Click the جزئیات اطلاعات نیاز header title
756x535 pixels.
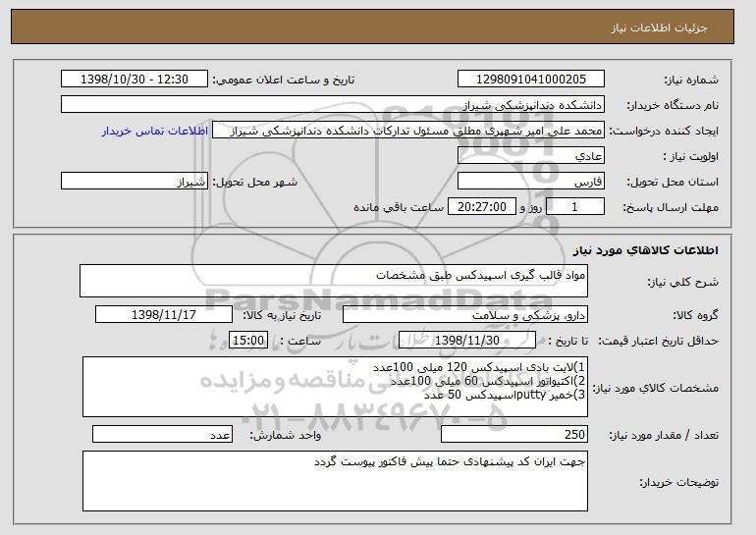(x=659, y=27)
